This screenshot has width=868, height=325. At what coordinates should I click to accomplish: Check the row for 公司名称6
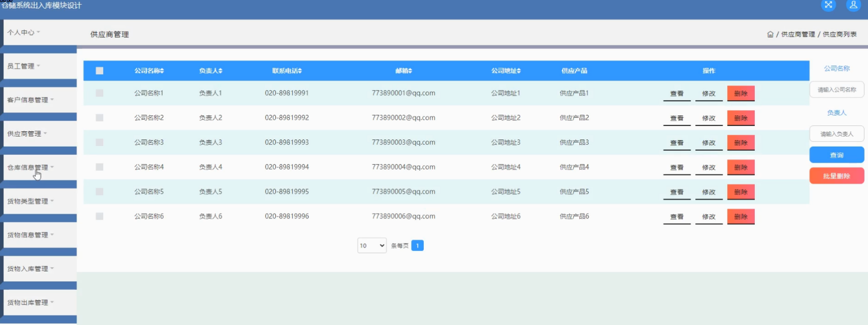tap(100, 216)
